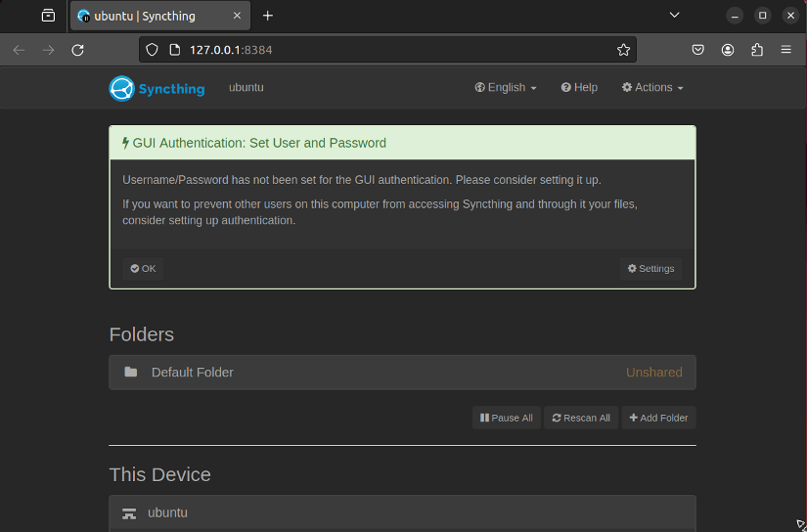The width and height of the screenshot is (807, 532).
Task: Select the ubuntu | Syncthing tab
Action: (160, 16)
